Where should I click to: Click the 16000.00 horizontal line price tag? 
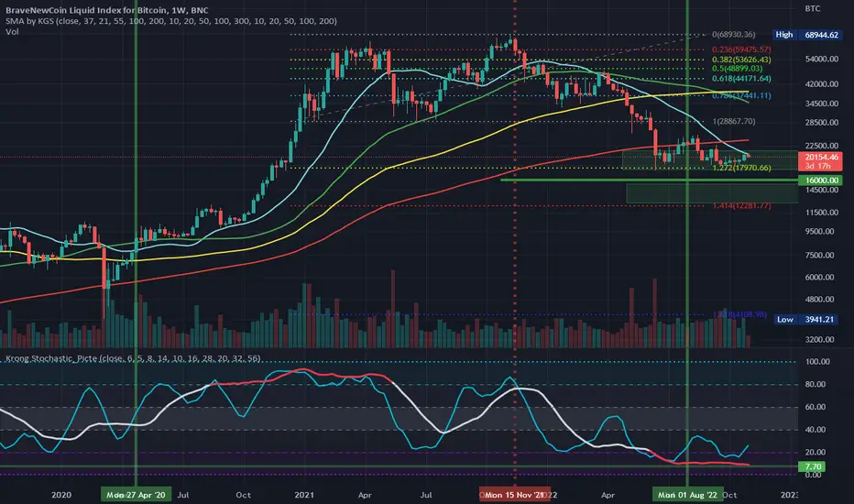[x=821, y=181]
